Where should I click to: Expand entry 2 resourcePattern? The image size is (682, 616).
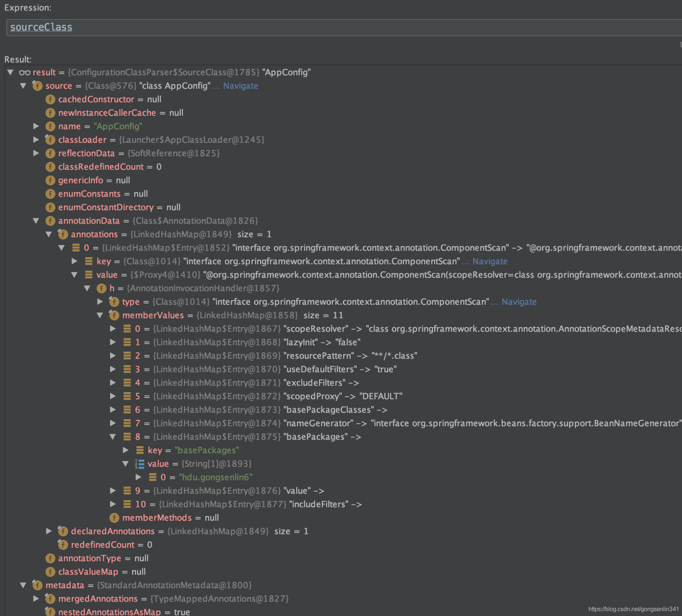113,356
